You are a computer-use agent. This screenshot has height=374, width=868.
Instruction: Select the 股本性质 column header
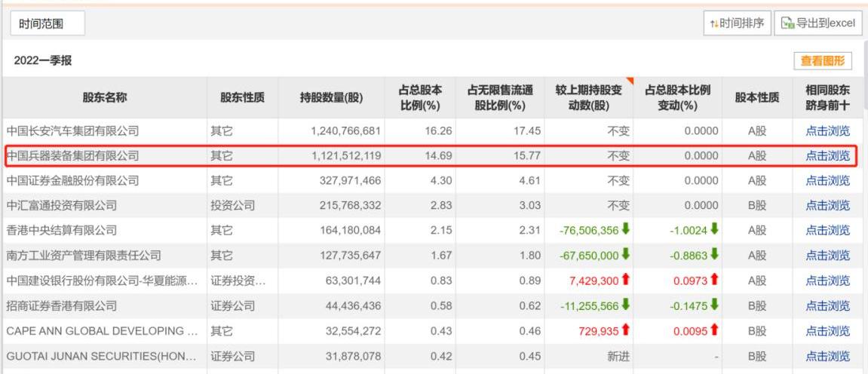pyautogui.click(x=756, y=97)
